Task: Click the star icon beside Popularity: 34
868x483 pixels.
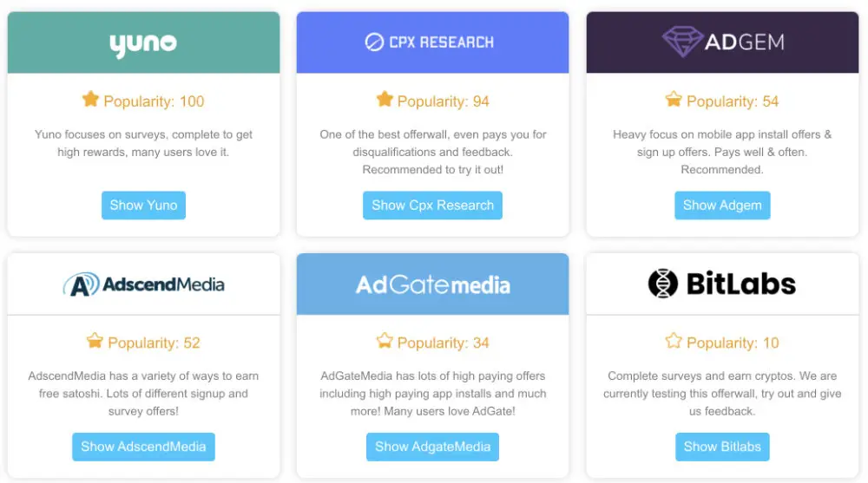Action: 385,341
